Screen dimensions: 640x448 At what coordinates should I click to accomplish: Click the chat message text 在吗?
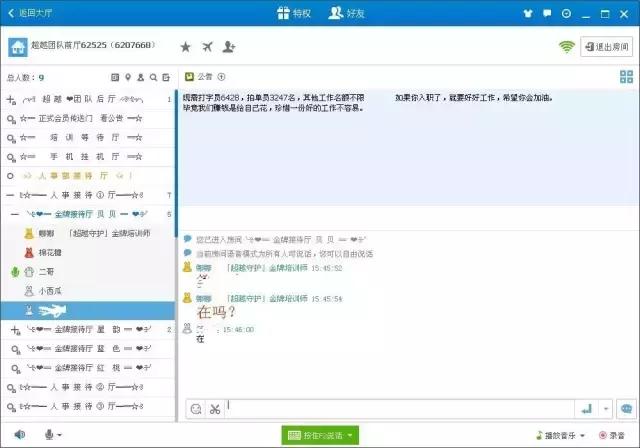pos(216,313)
